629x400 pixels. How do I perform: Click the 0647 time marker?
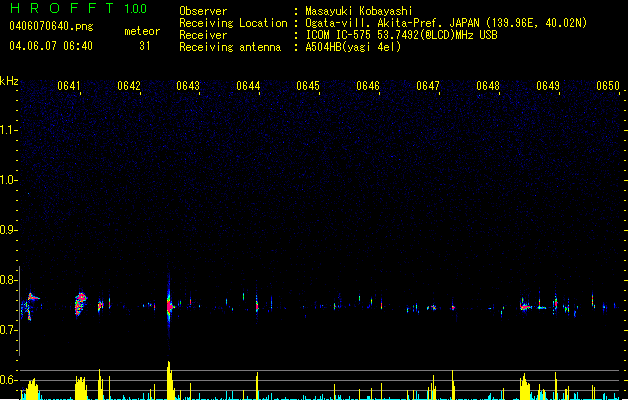pos(428,86)
